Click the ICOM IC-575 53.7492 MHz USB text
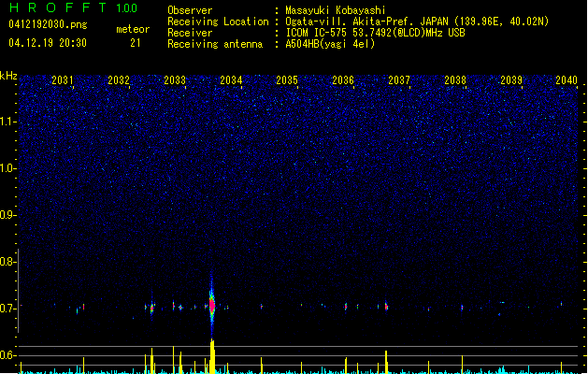This screenshot has width=588, height=374. (x=375, y=33)
